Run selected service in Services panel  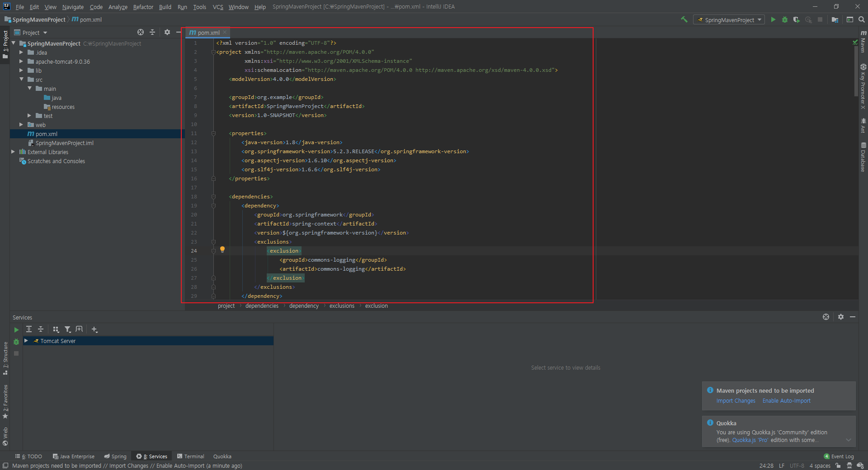point(16,330)
